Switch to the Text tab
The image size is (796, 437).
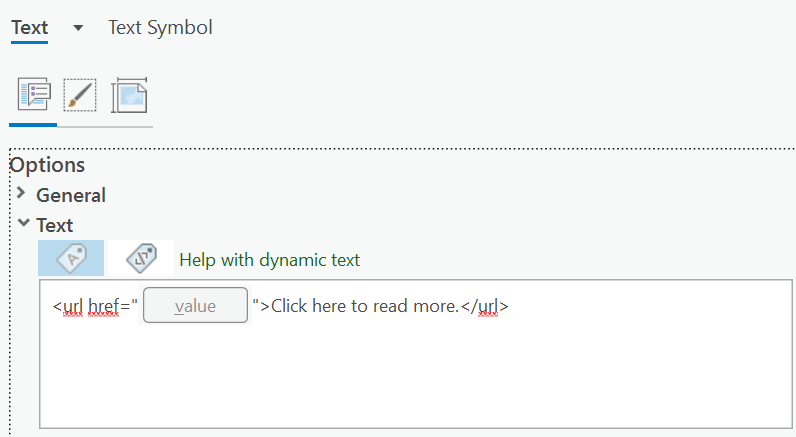[30, 28]
